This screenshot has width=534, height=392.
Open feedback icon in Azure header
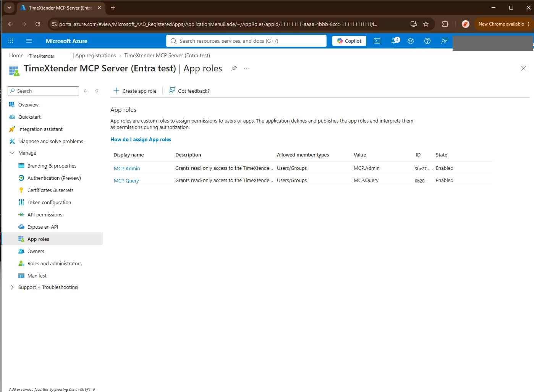pyautogui.click(x=444, y=41)
